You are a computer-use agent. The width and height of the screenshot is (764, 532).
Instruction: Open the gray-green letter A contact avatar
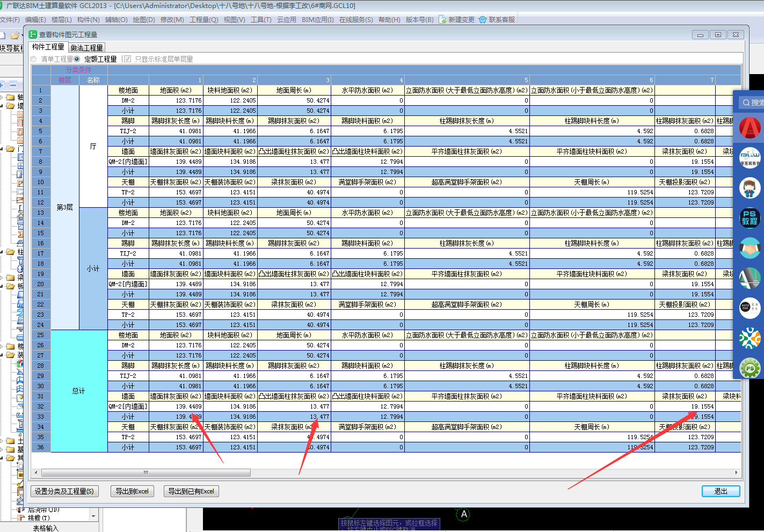(750, 278)
